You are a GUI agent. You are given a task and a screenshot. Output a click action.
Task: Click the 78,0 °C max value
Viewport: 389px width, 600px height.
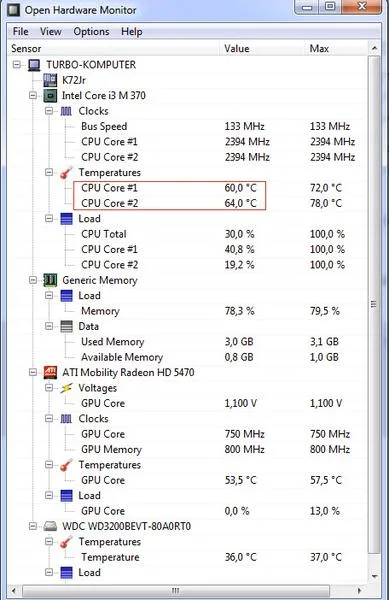tap(326, 203)
